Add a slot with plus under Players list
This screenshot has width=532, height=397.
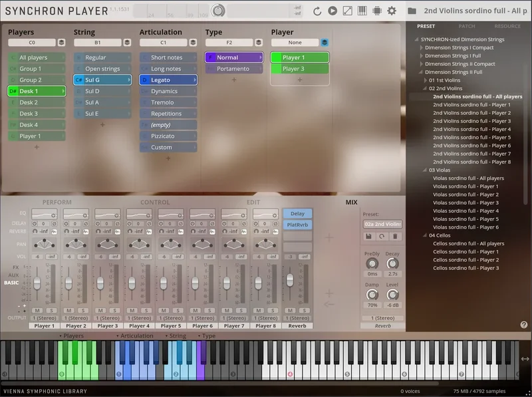(37, 147)
